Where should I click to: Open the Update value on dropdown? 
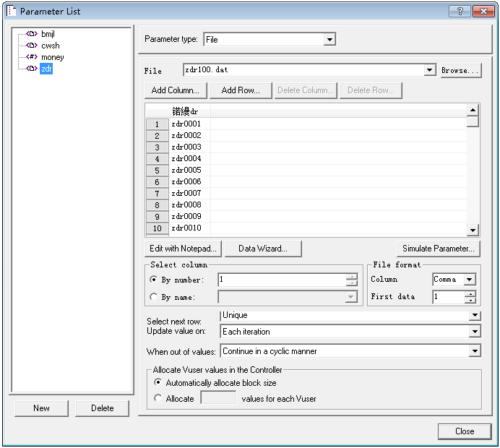pos(475,332)
